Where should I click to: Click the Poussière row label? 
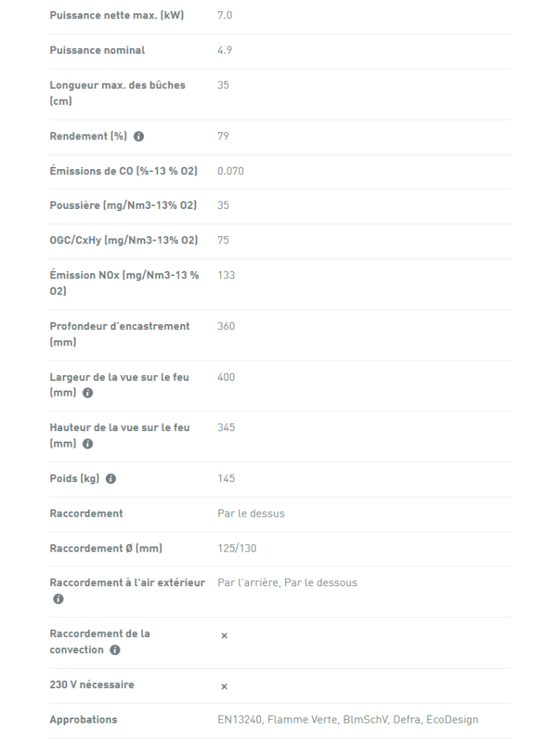point(123,205)
